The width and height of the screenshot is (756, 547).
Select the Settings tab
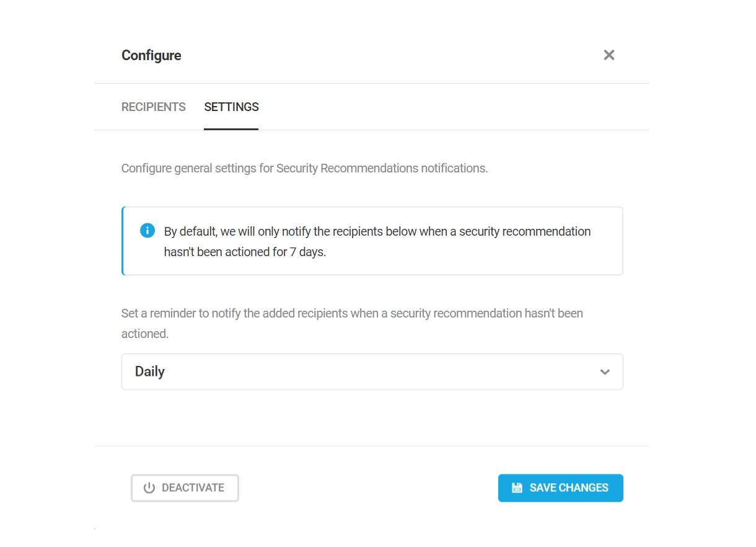tap(231, 107)
